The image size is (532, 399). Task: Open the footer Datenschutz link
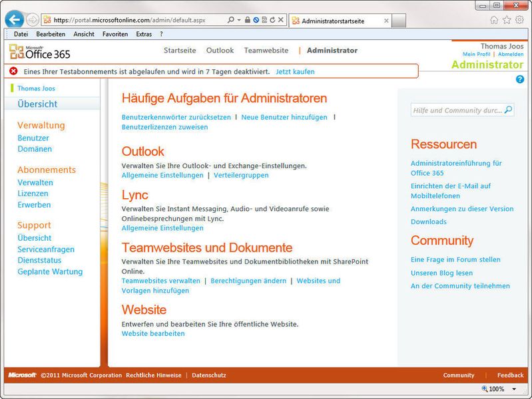pos(208,375)
